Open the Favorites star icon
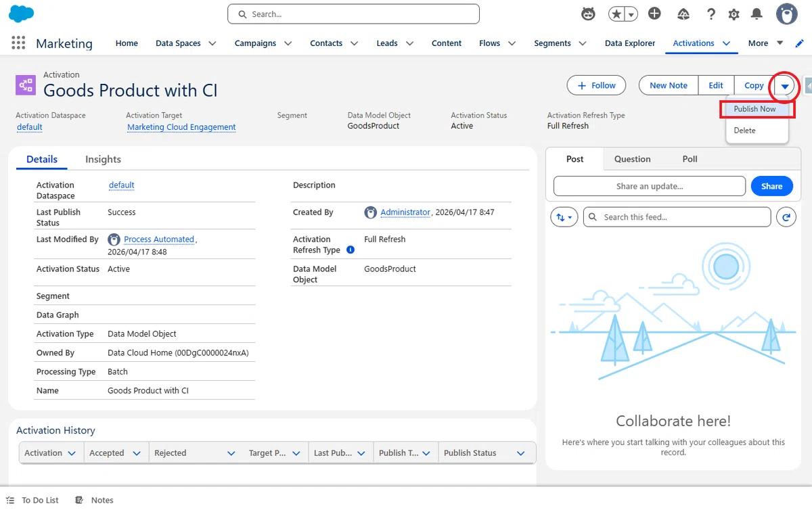 (616, 14)
